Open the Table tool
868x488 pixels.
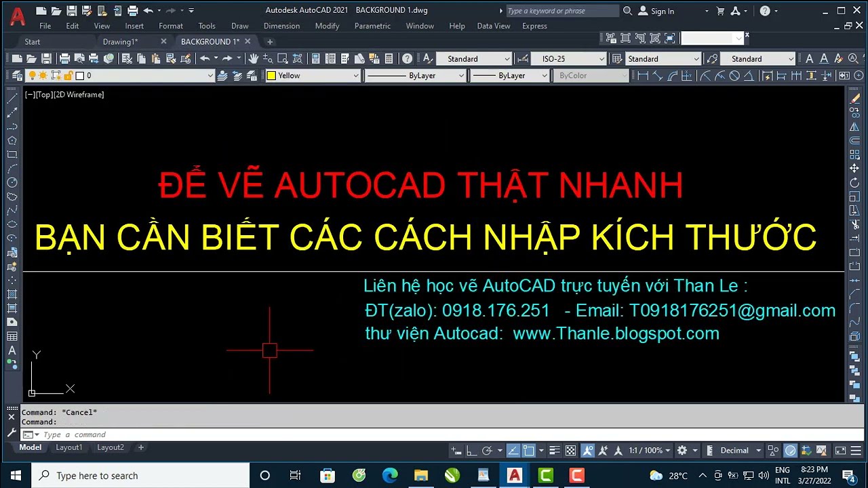12,336
